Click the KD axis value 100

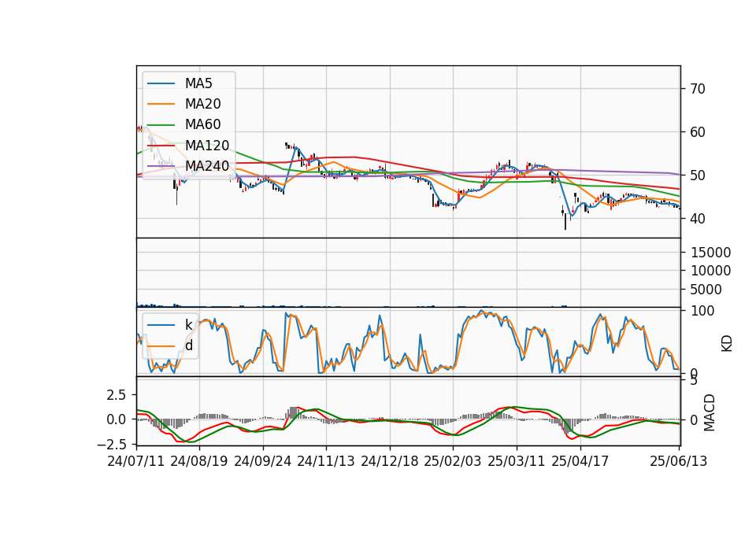pos(702,311)
